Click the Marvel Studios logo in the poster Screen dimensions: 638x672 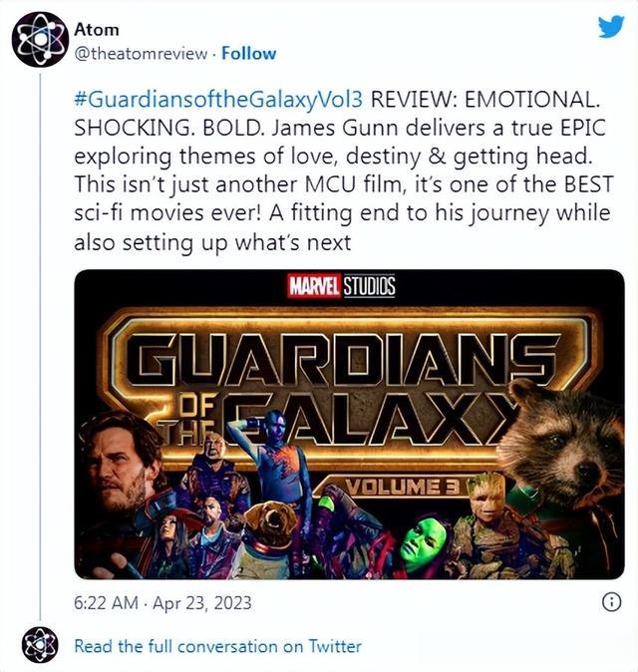[x=342, y=286]
